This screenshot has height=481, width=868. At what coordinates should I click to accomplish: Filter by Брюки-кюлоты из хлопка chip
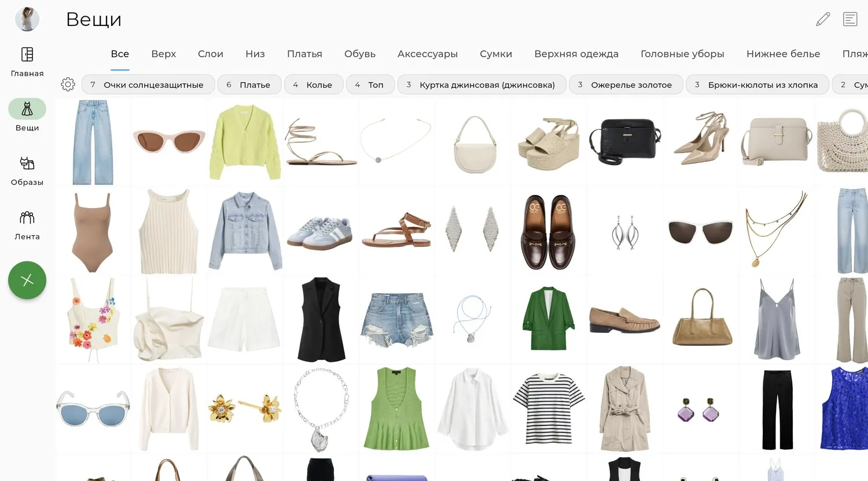tap(757, 84)
